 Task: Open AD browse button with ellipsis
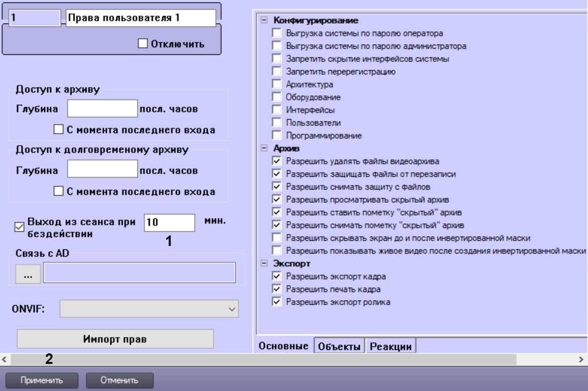tap(30, 273)
